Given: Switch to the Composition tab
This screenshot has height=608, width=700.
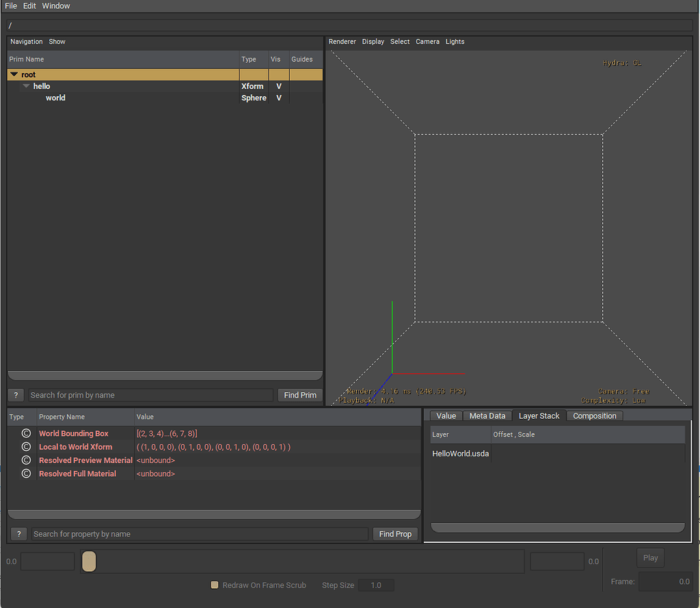Looking at the screenshot, I should pyautogui.click(x=594, y=416).
